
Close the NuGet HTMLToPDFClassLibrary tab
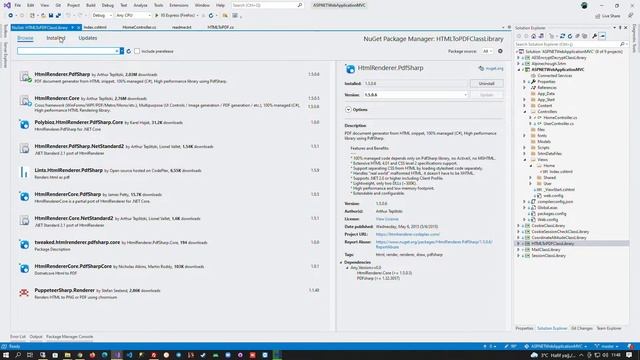click(78, 27)
